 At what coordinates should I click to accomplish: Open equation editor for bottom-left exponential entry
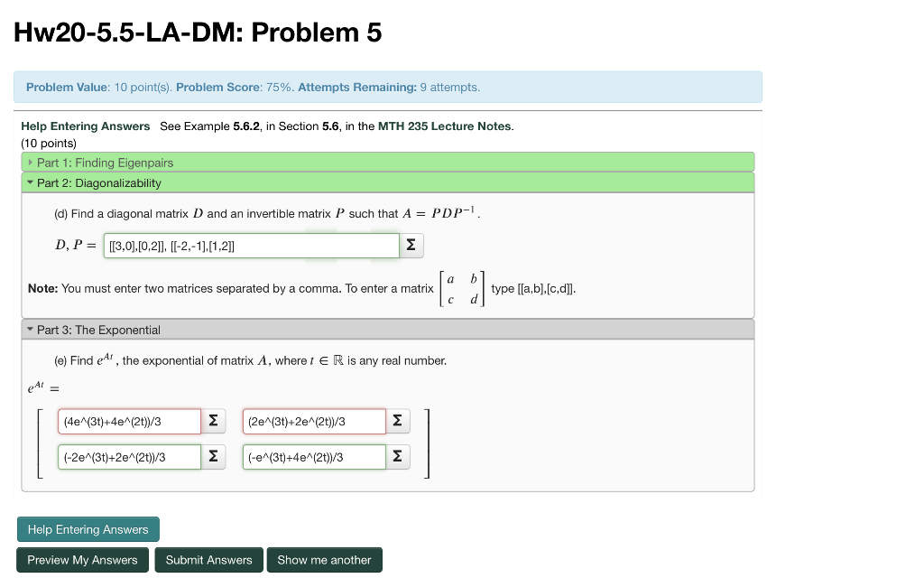pyautogui.click(x=213, y=456)
